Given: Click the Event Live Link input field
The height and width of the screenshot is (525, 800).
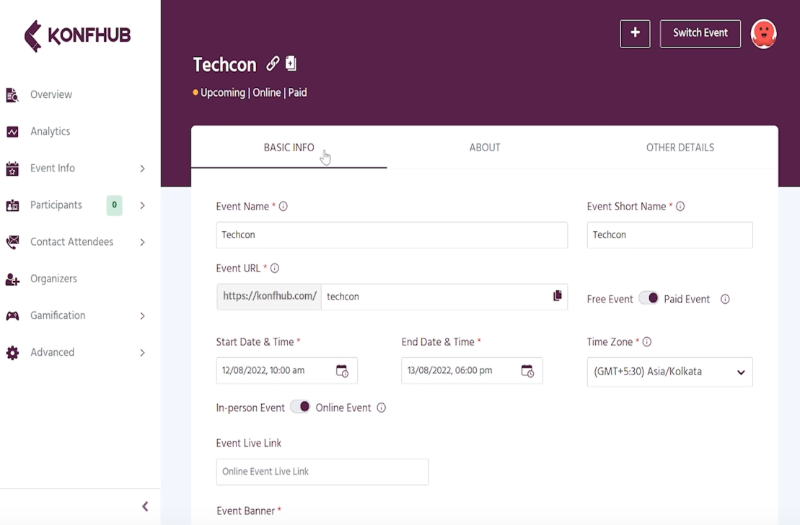Looking at the screenshot, I should click(322, 472).
